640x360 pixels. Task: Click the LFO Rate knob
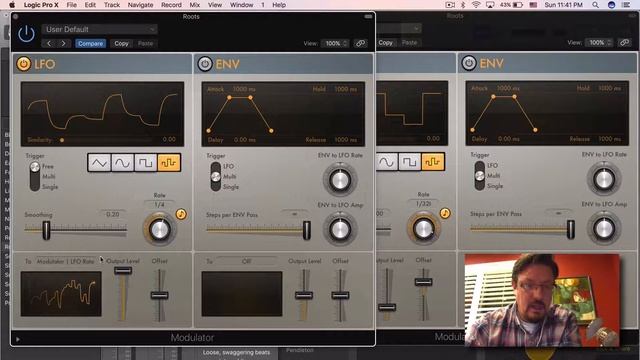click(x=160, y=229)
